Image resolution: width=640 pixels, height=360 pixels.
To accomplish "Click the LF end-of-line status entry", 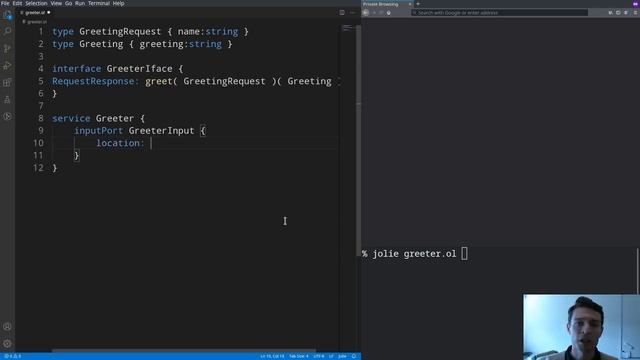I will pos(331,356).
